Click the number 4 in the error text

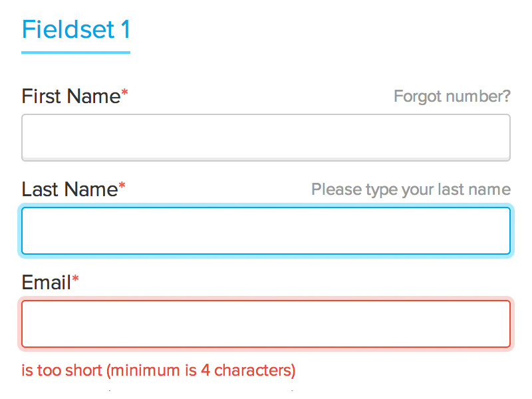tap(205, 370)
